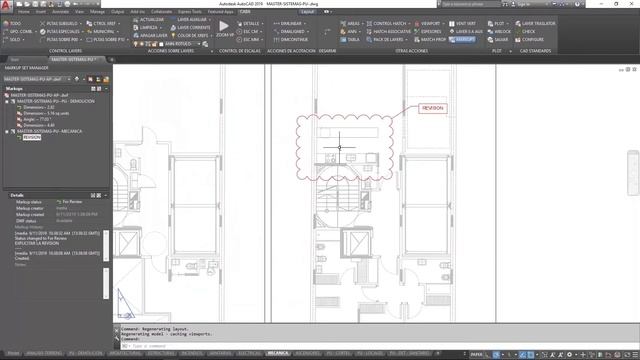Screen dimensions: 640x360
Task: Collapse MASTER-SISTEMAS-PU DEMOLICION tree node
Action: (x=7, y=101)
